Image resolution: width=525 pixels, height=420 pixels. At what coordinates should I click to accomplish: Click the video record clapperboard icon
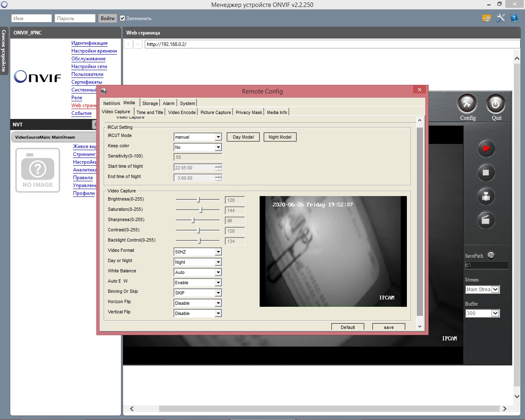(486, 220)
